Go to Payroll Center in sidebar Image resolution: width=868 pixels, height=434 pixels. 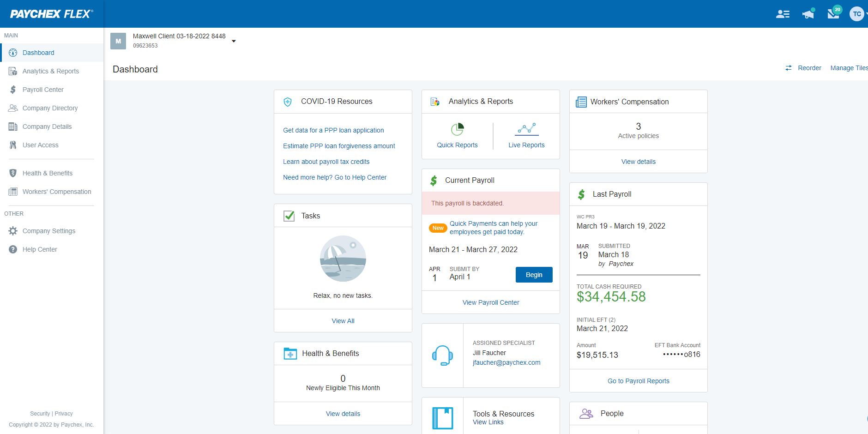[x=43, y=90]
